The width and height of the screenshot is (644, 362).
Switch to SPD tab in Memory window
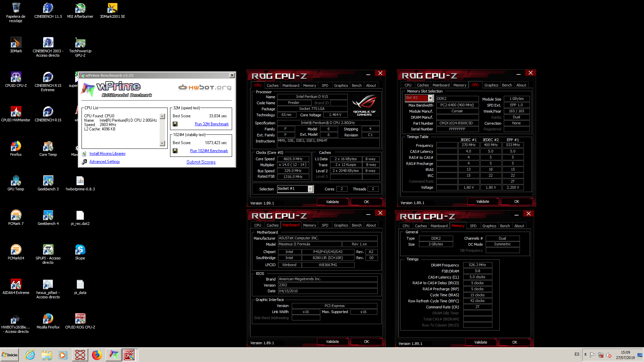click(473, 226)
